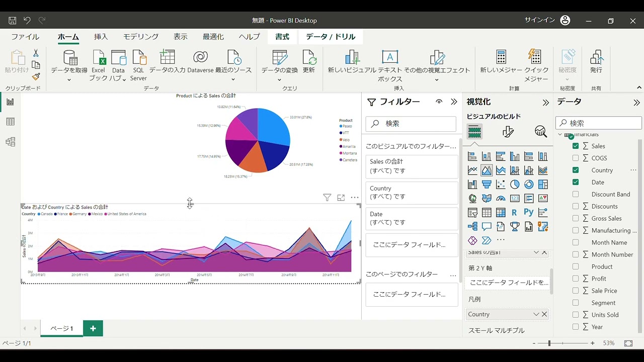Open the Analytics magnifier tab

[x=541, y=132]
